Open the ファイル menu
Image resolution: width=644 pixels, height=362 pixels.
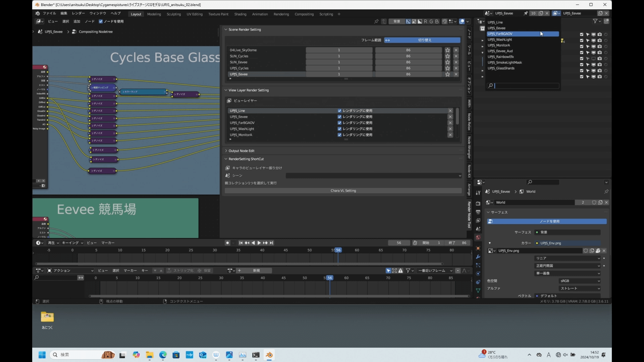pos(49,13)
